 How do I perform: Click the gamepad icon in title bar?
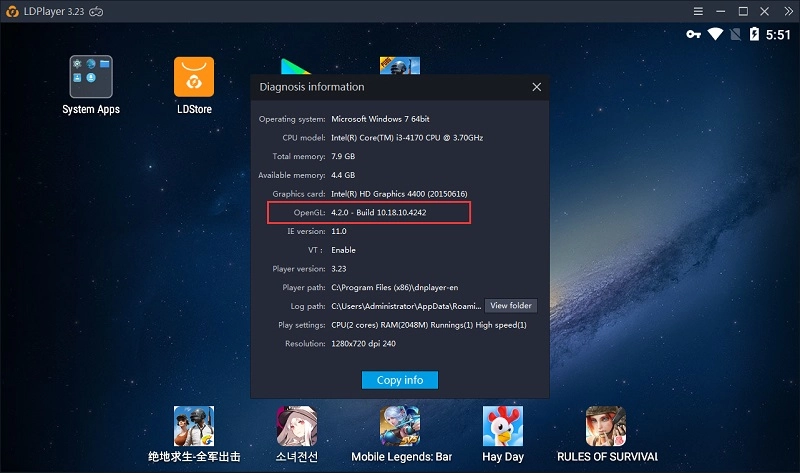pos(96,11)
